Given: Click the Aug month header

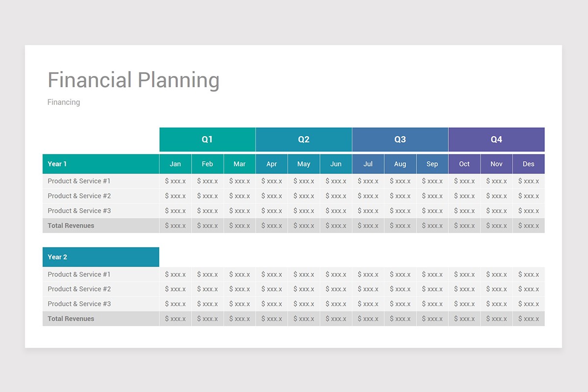Looking at the screenshot, I should (x=400, y=164).
